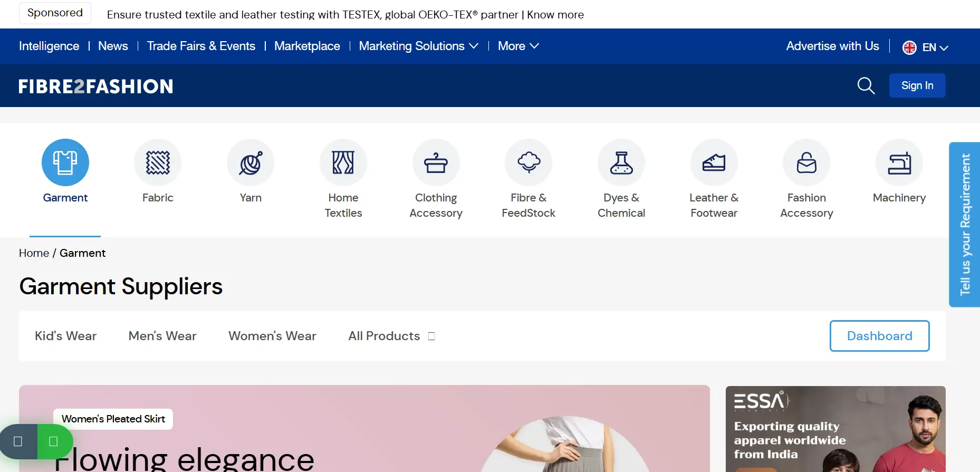The height and width of the screenshot is (472, 980).
Task: Open the Fabric category icon
Action: 158,162
